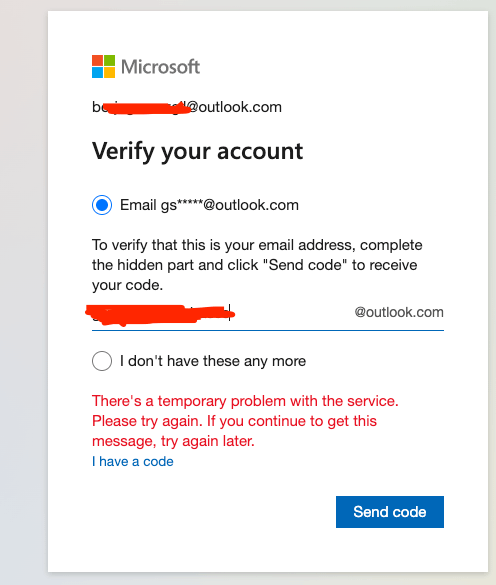
Task: Focus the hidden email part input field
Action: coord(268,313)
